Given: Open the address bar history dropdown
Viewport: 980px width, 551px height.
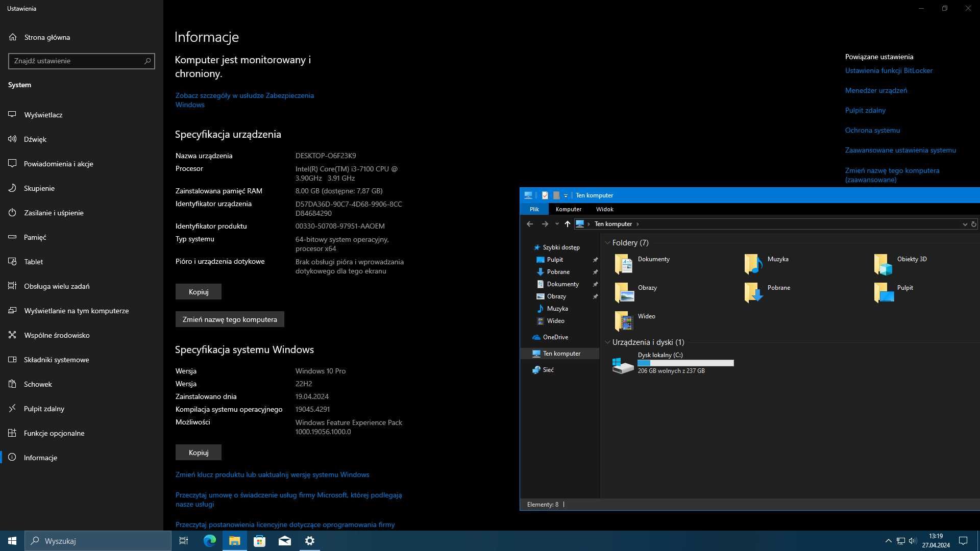Looking at the screenshot, I should (x=965, y=224).
